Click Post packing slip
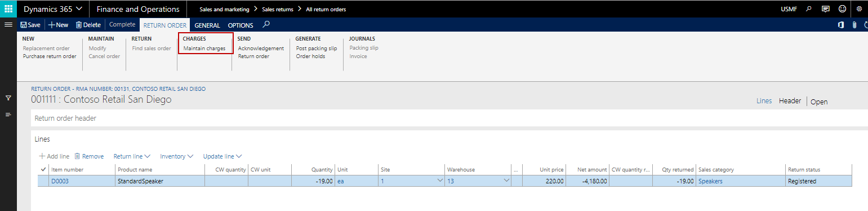Screen dimensions: 868x211 tap(317, 48)
